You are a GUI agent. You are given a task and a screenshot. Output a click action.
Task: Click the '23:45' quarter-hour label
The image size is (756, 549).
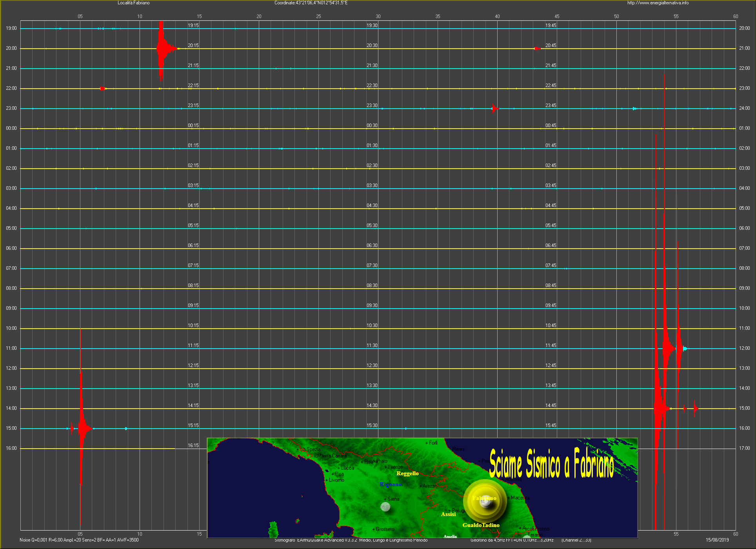[551, 105]
